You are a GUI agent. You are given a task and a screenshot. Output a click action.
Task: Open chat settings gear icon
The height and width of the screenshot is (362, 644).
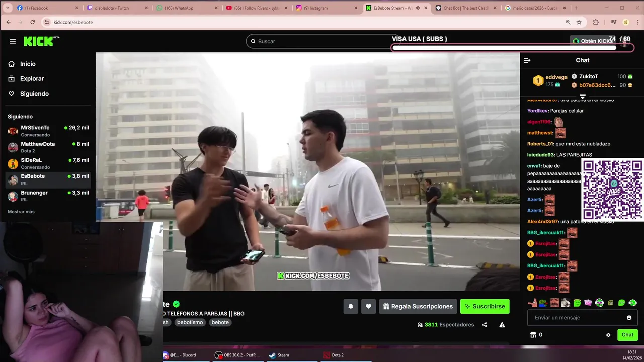[608, 335]
